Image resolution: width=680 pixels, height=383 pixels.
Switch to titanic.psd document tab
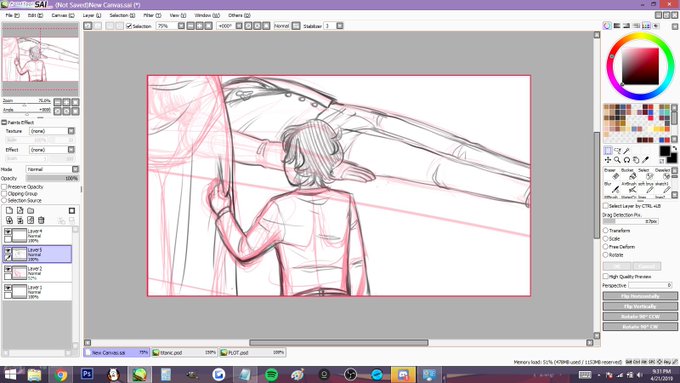click(x=184, y=353)
